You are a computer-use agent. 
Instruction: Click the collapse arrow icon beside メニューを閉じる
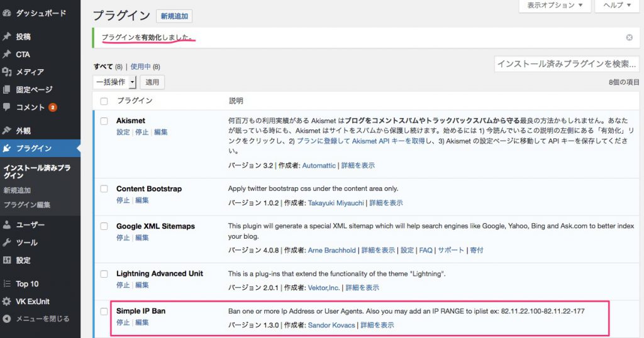pos(6,319)
